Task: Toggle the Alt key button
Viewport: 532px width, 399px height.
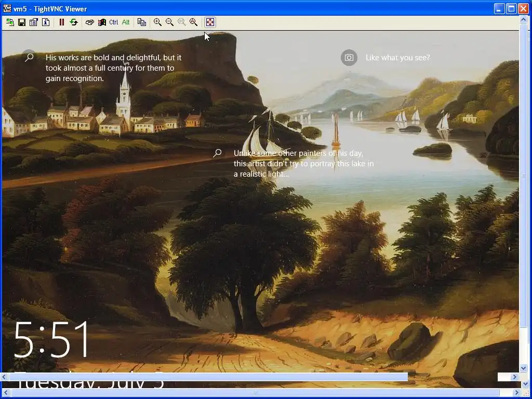Action: (x=126, y=22)
